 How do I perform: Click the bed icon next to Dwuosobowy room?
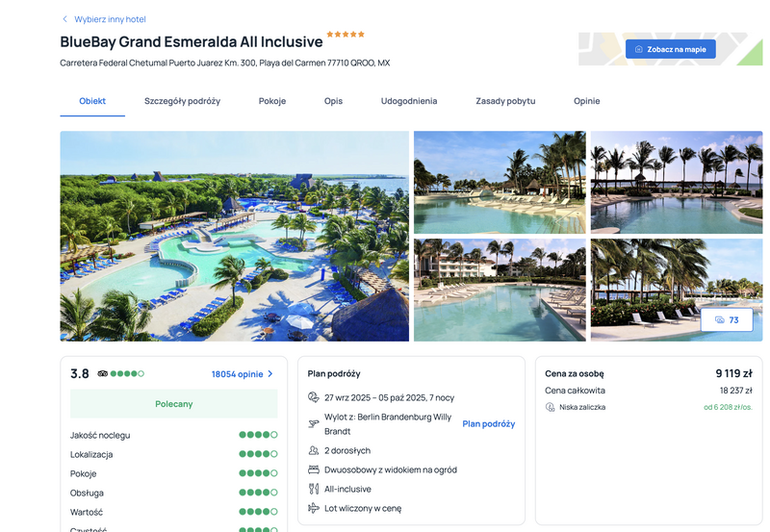[x=314, y=469]
